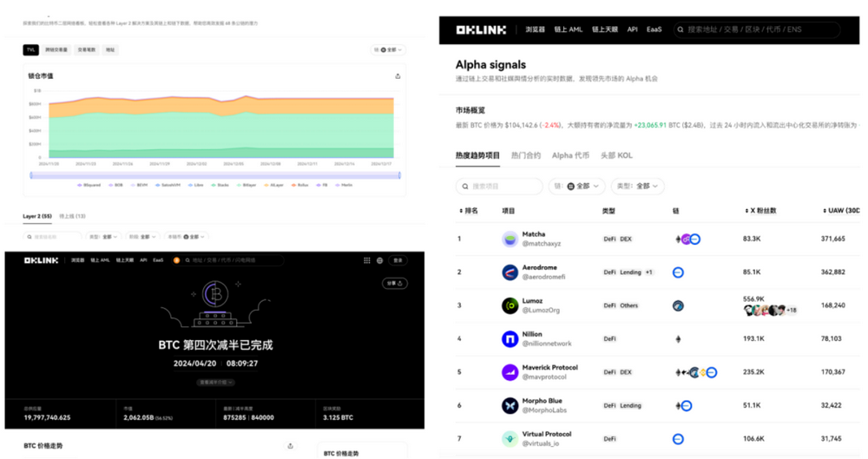Open the apps grid icon on the BTC halving page
Screen dimensions: 868x459
(366, 260)
